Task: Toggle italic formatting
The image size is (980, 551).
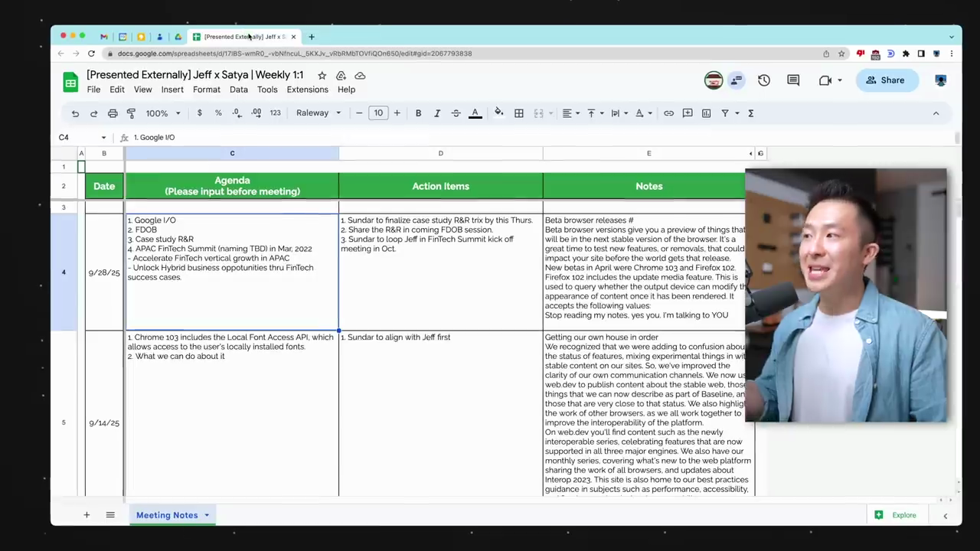Action: point(437,113)
